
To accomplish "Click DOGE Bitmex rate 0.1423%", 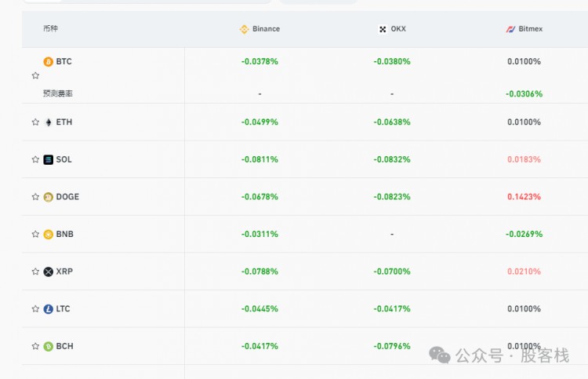I will pyautogui.click(x=524, y=197).
